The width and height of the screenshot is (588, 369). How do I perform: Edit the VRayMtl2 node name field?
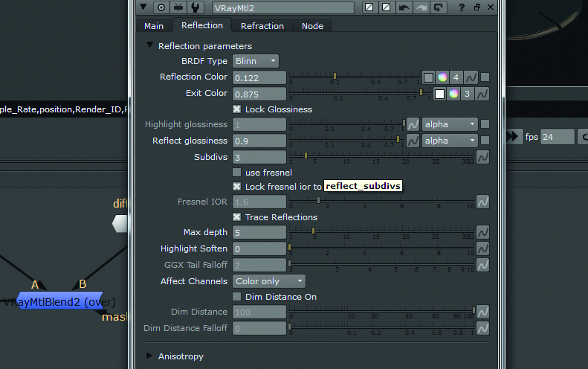click(283, 7)
